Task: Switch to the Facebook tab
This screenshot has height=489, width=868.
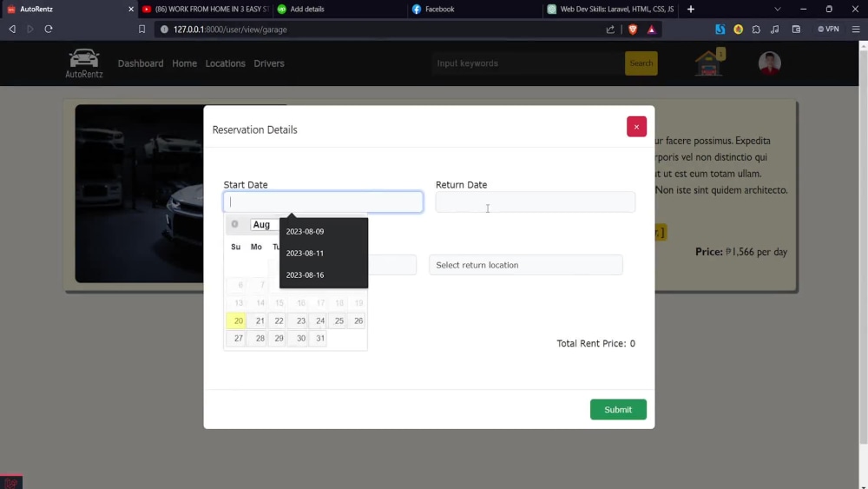Action: [x=475, y=9]
